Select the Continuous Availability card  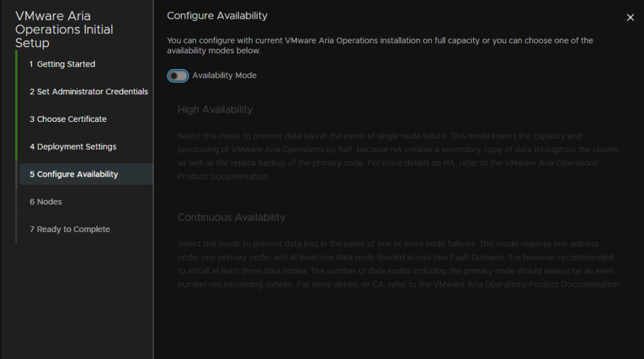click(399, 251)
